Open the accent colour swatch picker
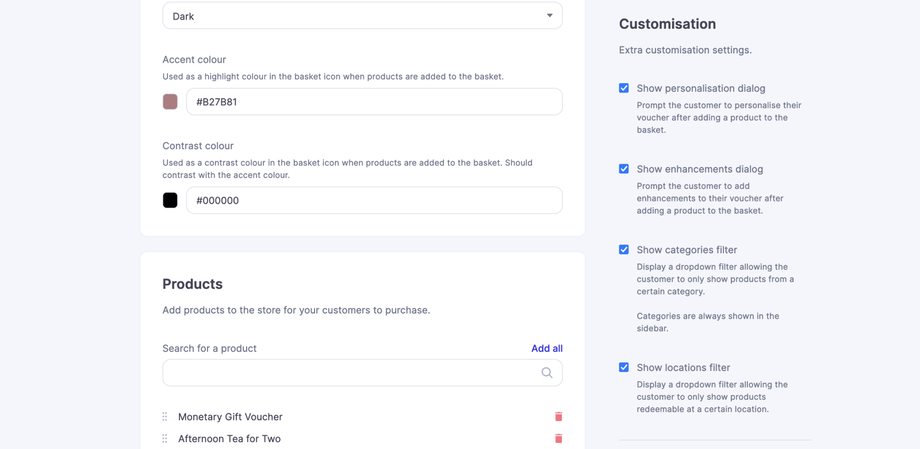Image resolution: width=920 pixels, height=449 pixels. [x=170, y=102]
